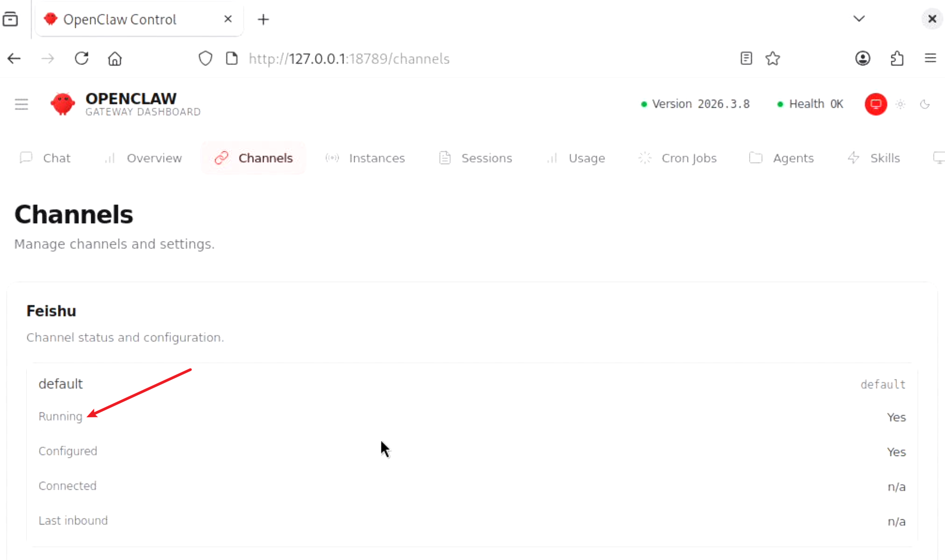Viewport: 945px width, 560px height.
Task: Open Firefox account profile icon
Action: click(862, 58)
